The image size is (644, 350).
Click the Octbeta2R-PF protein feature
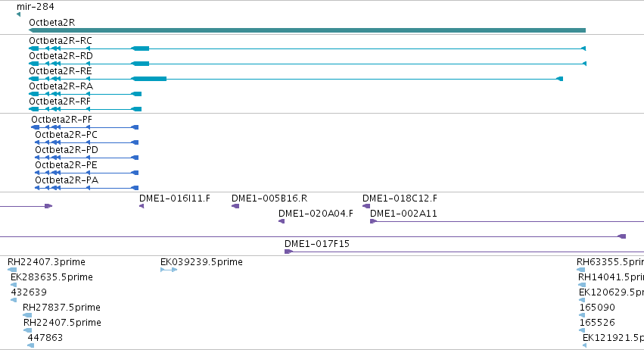pos(85,127)
